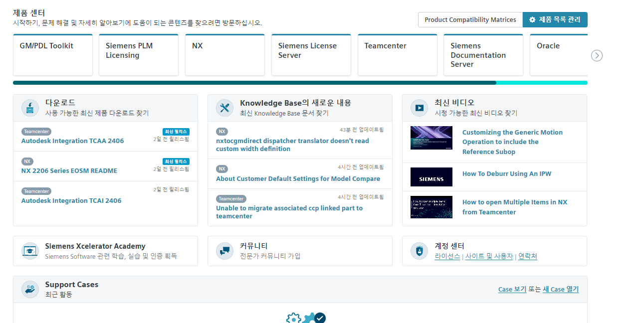Viewport: 644px width, 323px height.
Task: Click the 제품 센터 page title
Action: coord(29,13)
